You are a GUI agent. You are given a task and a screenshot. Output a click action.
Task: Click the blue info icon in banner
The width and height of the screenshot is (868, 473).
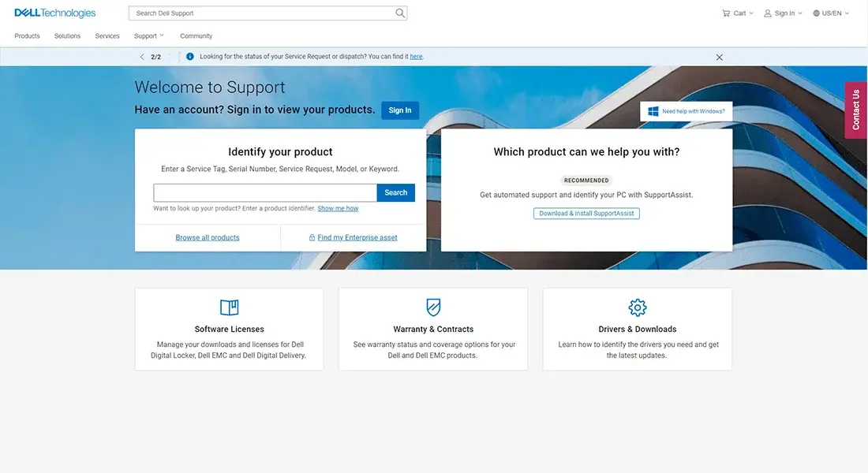(x=190, y=57)
